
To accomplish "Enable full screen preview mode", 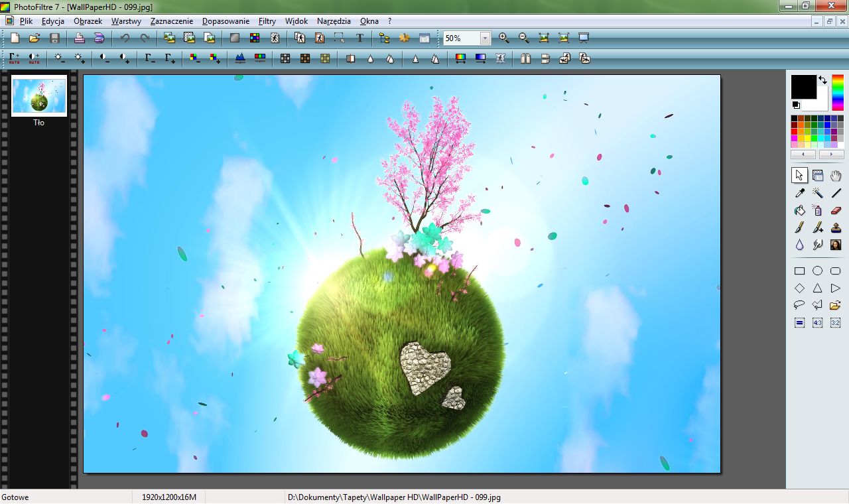I will (x=583, y=38).
